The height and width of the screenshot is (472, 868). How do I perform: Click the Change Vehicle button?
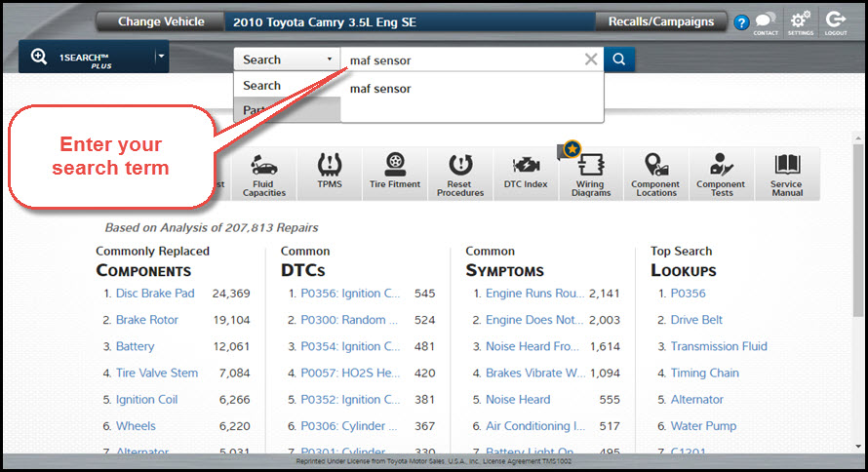(161, 21)
